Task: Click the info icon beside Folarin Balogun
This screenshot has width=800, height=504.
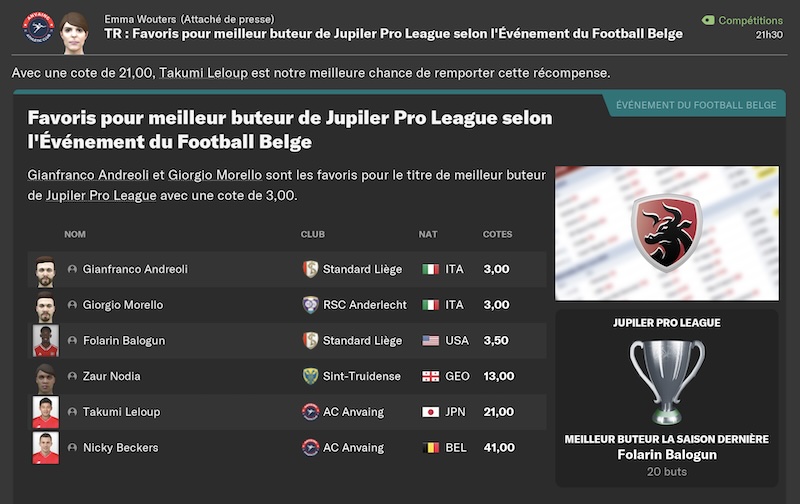Action: [x=72, y=340]
